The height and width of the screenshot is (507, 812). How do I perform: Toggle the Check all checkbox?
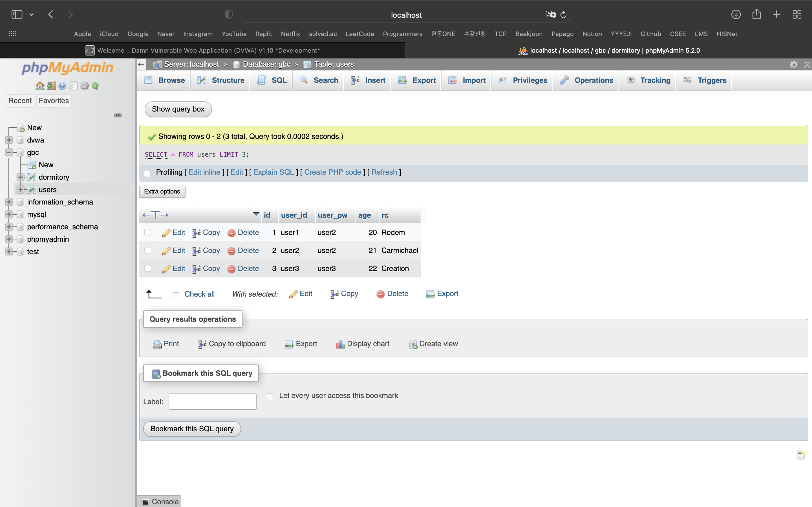click(x=176, y=295)
